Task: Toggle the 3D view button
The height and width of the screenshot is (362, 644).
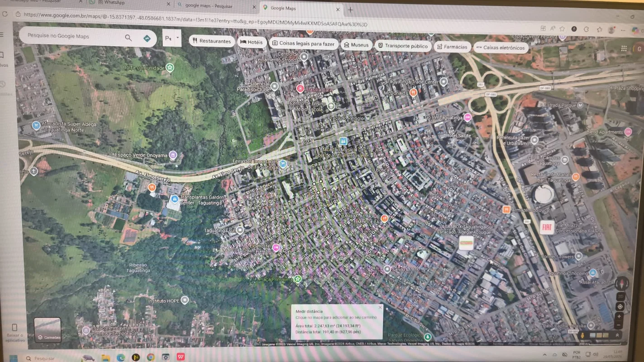Action: 620,296
